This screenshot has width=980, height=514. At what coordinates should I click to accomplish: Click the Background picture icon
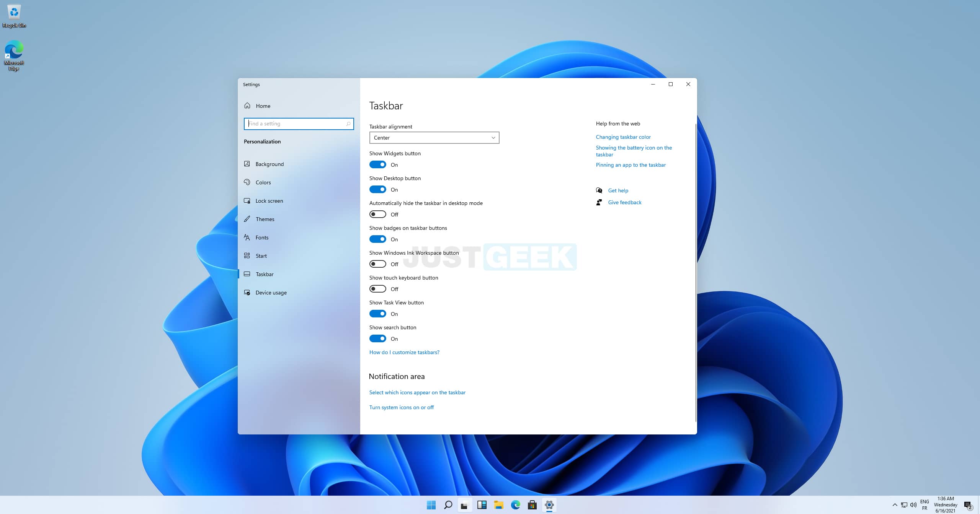point(247,164)
